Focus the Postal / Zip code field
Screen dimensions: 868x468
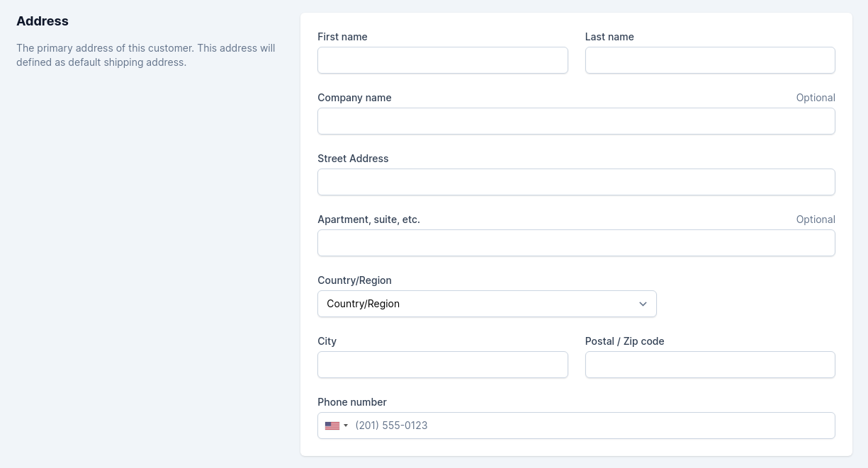click(709, 365)
